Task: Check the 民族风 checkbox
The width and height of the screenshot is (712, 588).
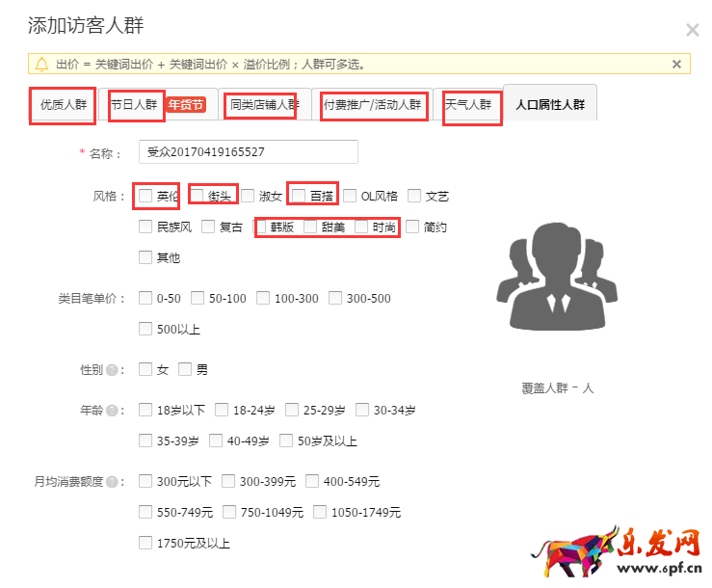Action: tap(145, 227)
